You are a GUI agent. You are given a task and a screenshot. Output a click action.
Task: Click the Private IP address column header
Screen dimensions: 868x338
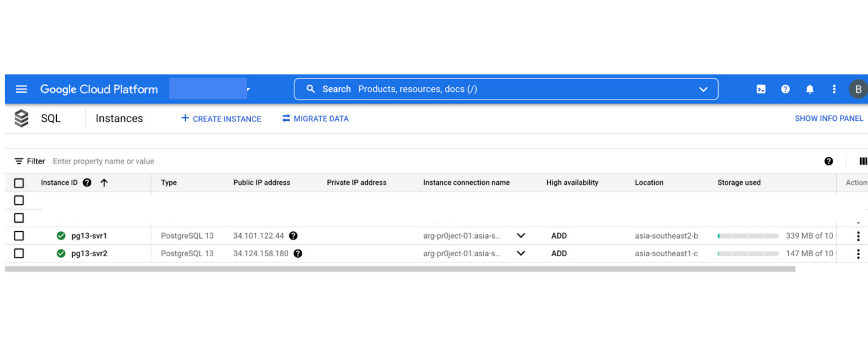coord(357,183)
